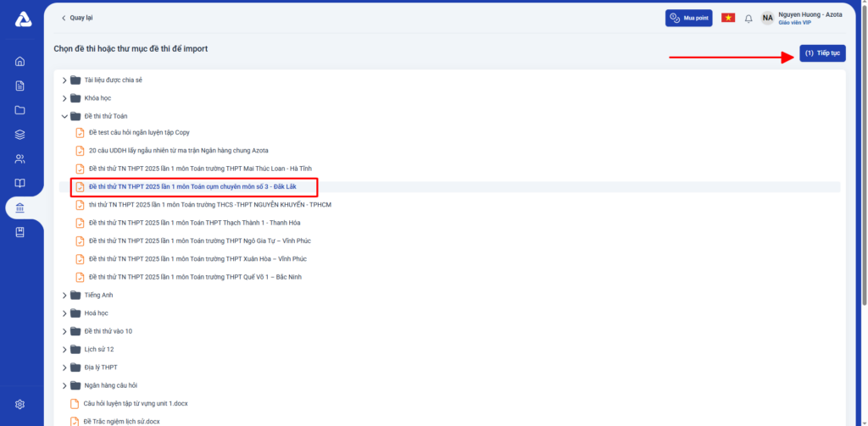Image resolution: width=868 pixels, height=426 pixels.
Task: Select 'Câu hỏi luyện tập từ vựng unit 1.docx'
Action: (x=135, y=403)
